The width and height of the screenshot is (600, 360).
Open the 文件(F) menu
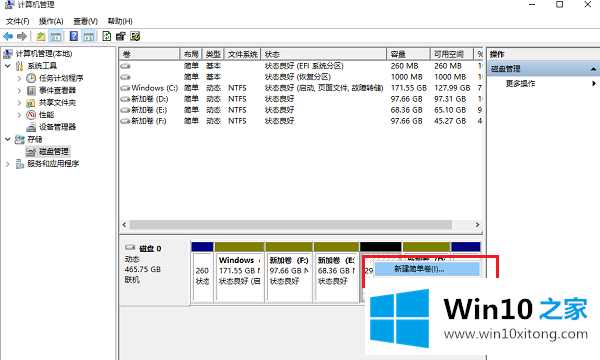(18, 21)
